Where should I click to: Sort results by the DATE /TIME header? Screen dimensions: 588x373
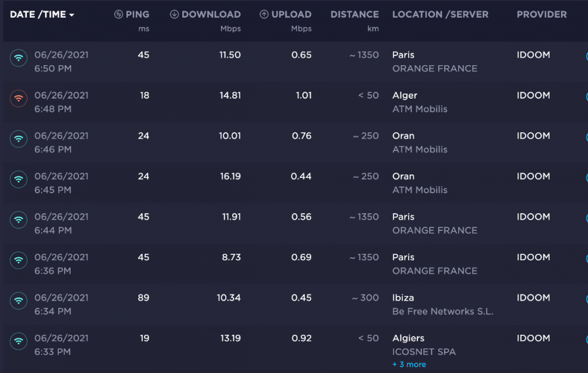38,15
